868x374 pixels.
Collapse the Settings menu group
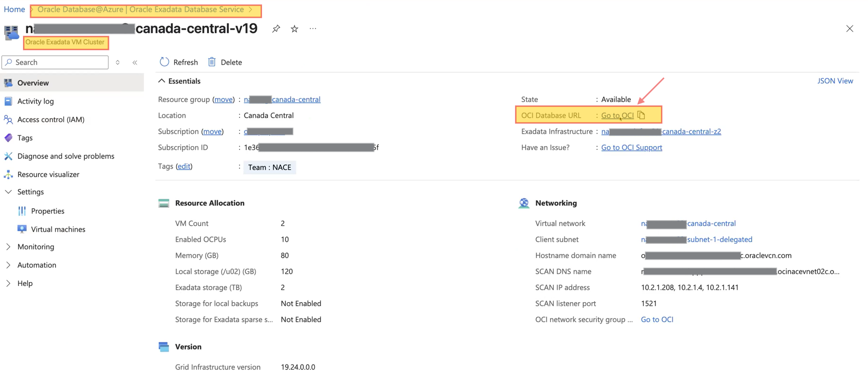[8, 192]
